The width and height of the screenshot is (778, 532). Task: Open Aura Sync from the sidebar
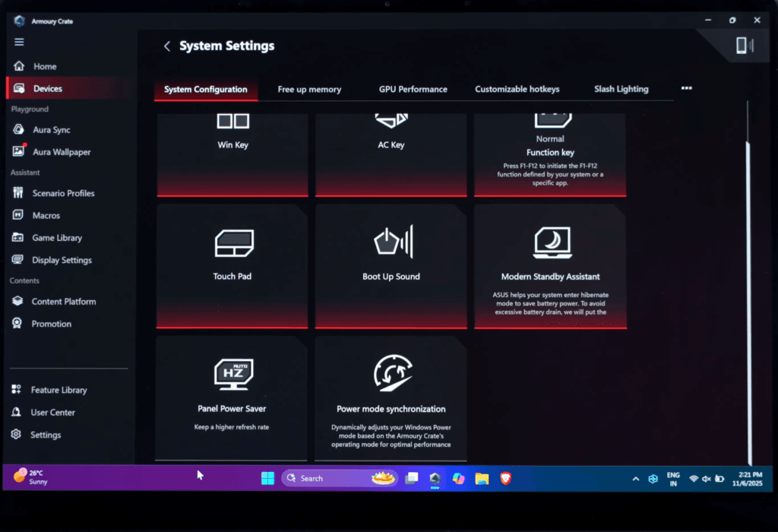[x=51, y=130]
